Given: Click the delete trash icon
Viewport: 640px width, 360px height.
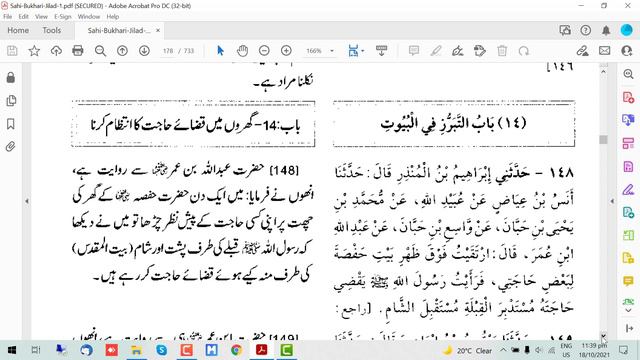Looking at the screenshot, I should pos(502,51).
